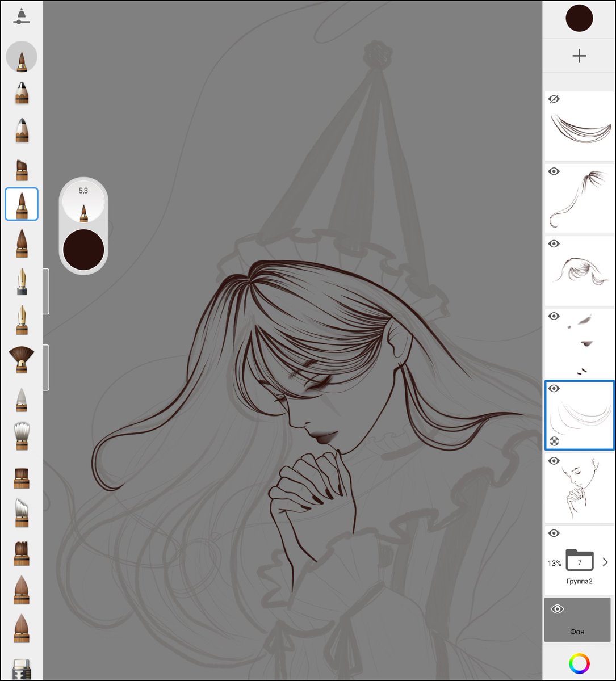Hide the face and hands layer
The image size is (616, 681).
tap(554, 461)
